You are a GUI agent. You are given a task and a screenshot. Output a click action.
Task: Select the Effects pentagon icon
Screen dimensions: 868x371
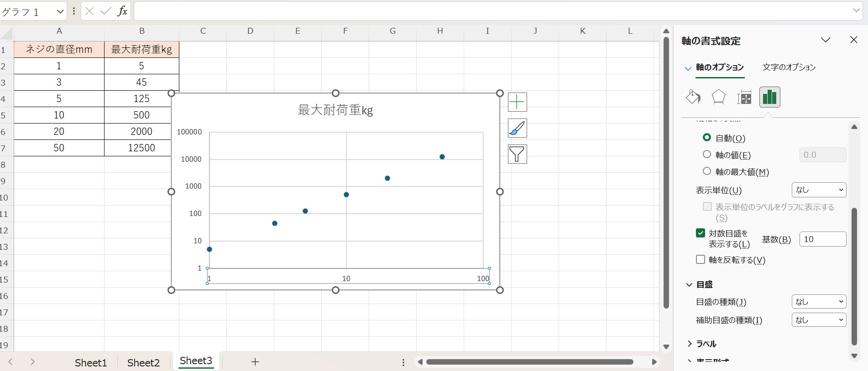coord(718,97)
